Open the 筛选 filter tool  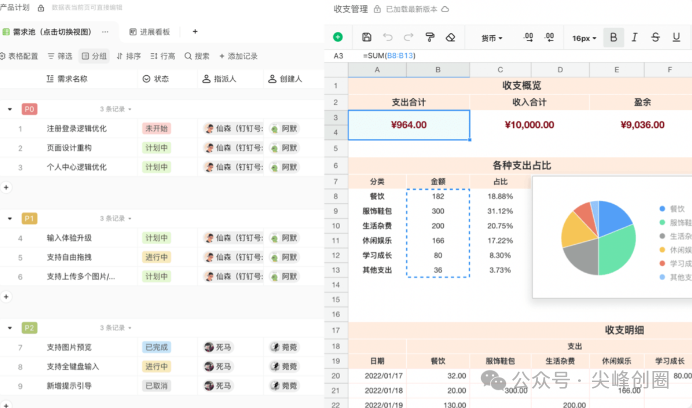[x=60, y=56]
